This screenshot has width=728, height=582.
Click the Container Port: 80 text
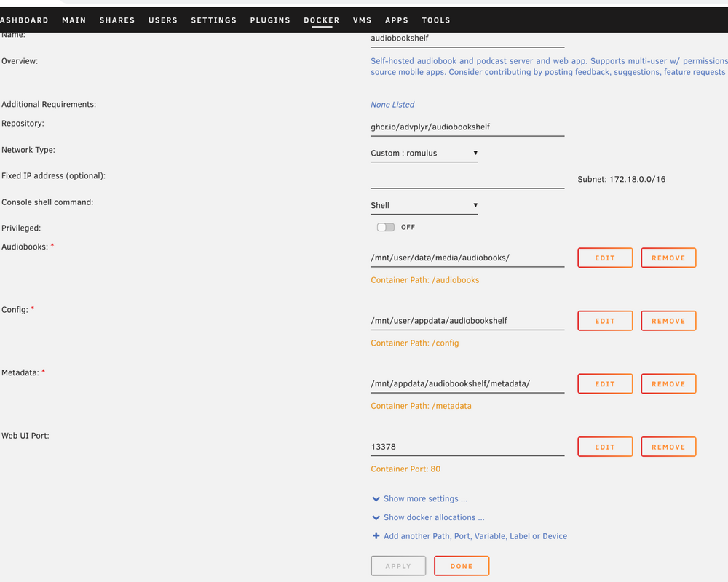[x=405, y=469]
